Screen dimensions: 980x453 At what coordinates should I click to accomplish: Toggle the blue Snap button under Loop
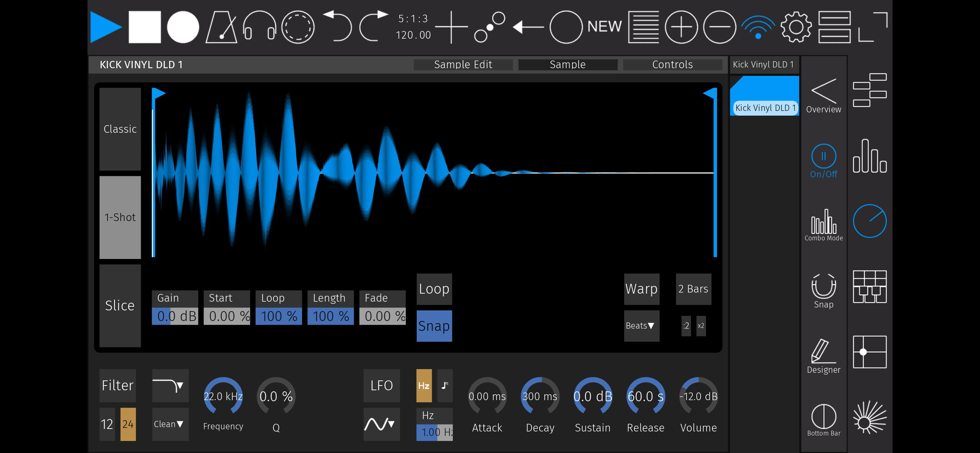tap(434, 326)
